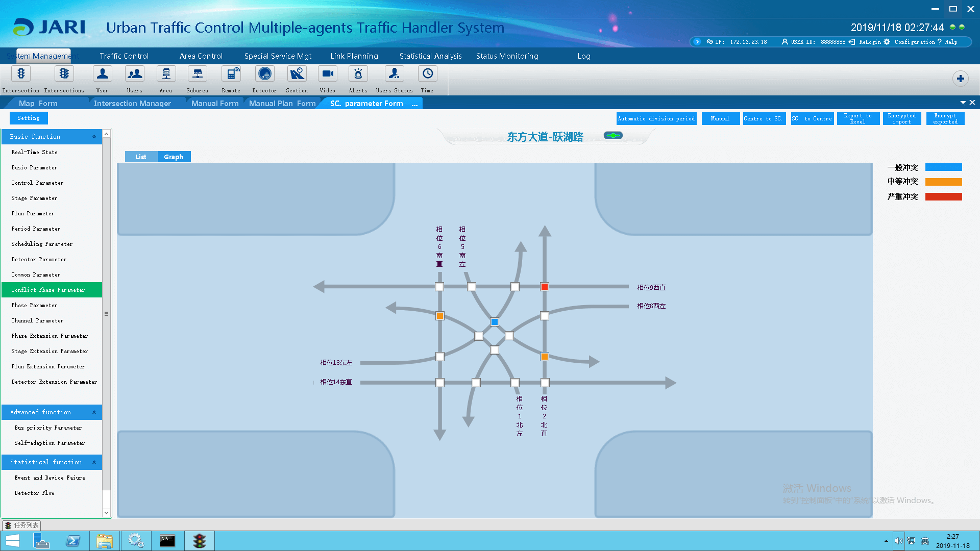This screenshot has height=551, width=980.
Task: Select the red conflict phase marker
Action: [x=545, y=287]
